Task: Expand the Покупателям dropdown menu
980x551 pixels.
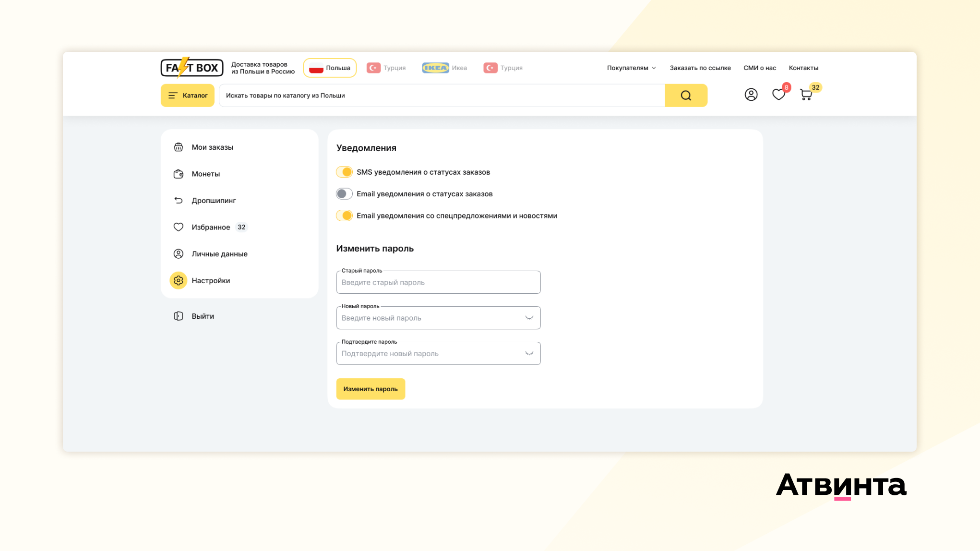Action: [x=631, y=68]
